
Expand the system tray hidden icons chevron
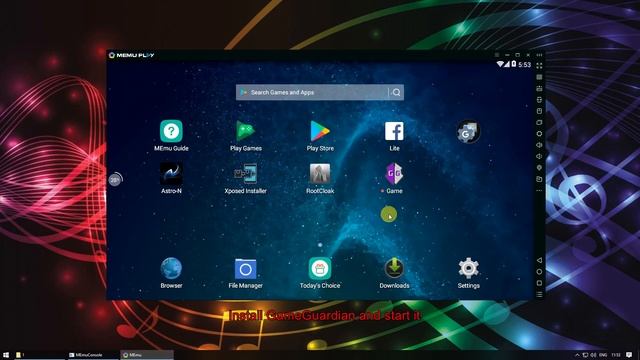[x=577, y=355]
